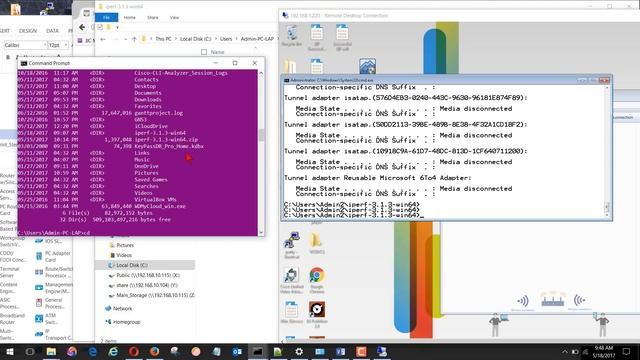Screen dimensions: 640x360
Task: Go up one folder level in Explorer
Action: pos(134,39)
